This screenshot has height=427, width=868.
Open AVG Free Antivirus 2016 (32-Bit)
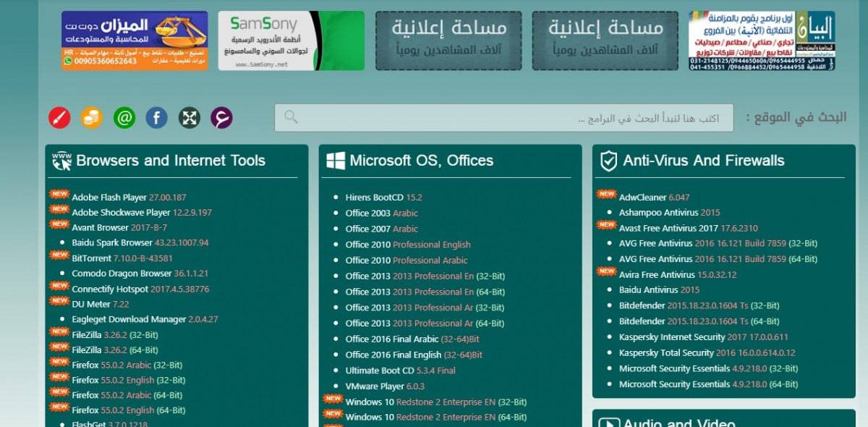tap(718, 244)
